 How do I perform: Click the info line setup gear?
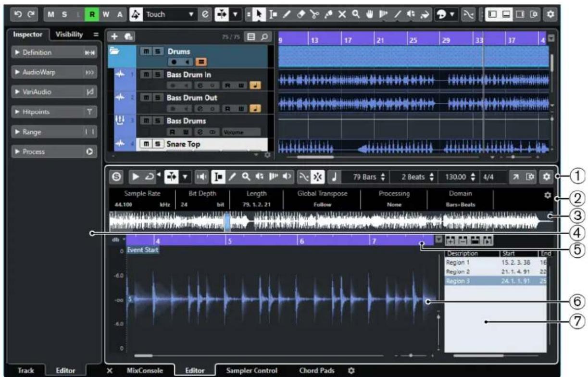[x=547, y=195]
